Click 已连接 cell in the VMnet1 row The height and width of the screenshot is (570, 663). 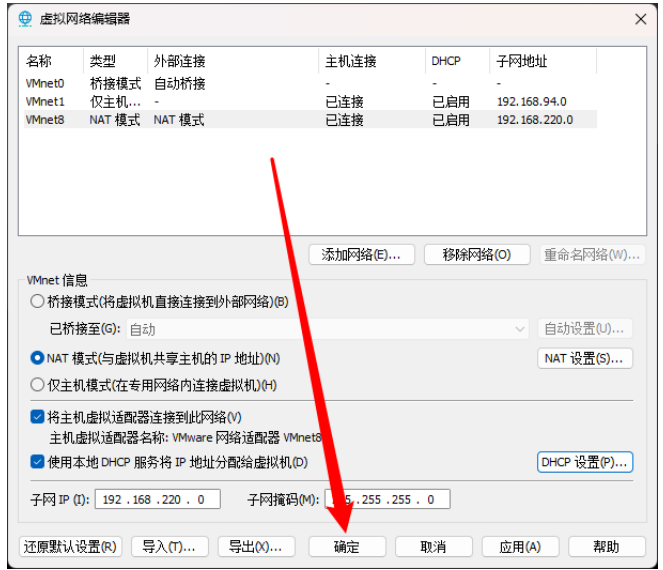pyautogui.click(x=344, y=101)
